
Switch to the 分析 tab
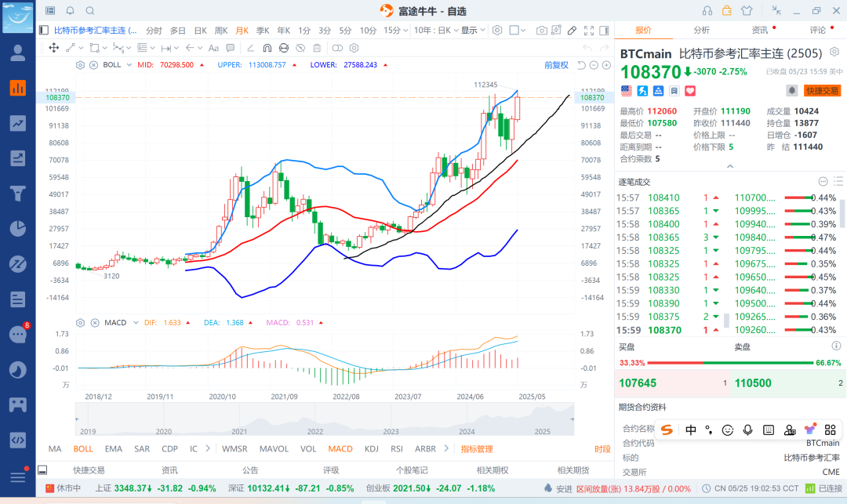coord(702,30)
